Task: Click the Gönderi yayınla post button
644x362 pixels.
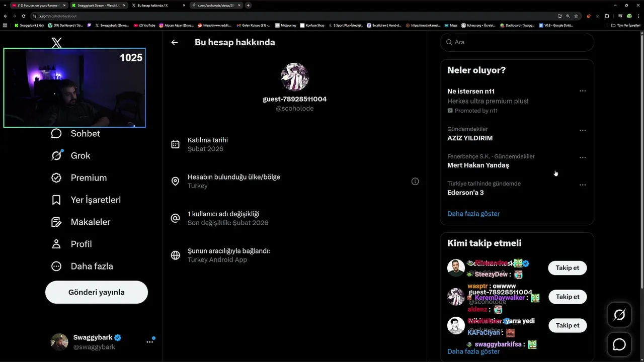Action: click(x=97, y=292)
